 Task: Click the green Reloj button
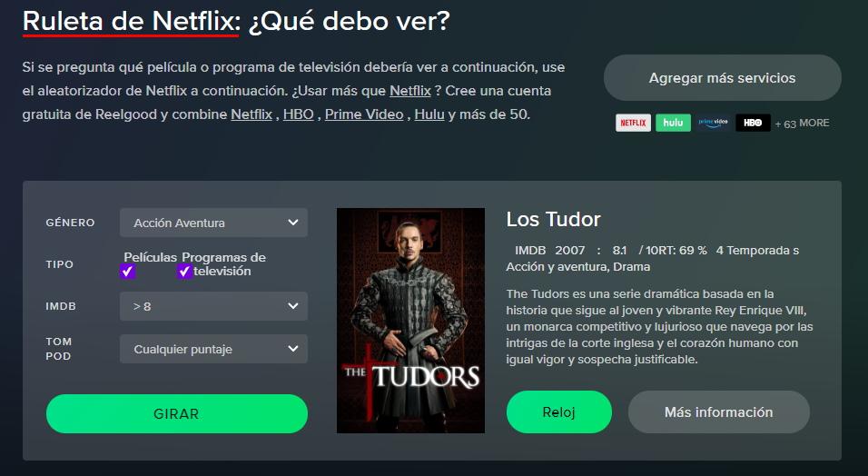coord(559,412)
